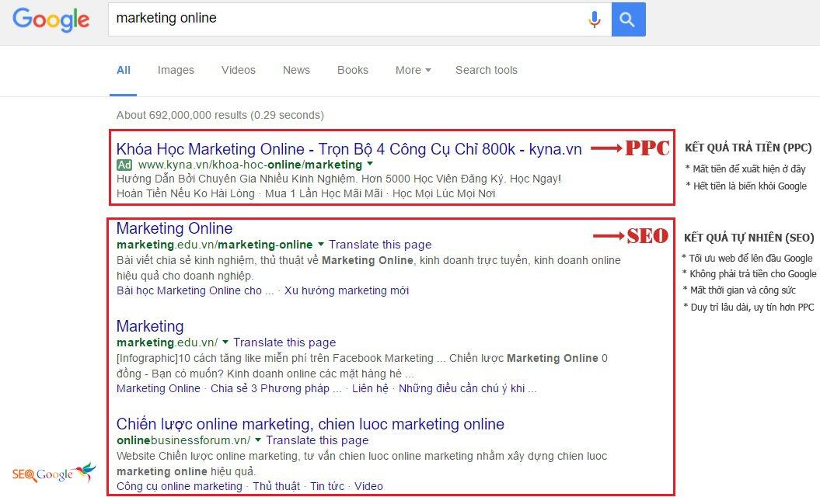Select the All tab
The height and width of the screenshot is (504, 820).
click(x=124, y=70)
